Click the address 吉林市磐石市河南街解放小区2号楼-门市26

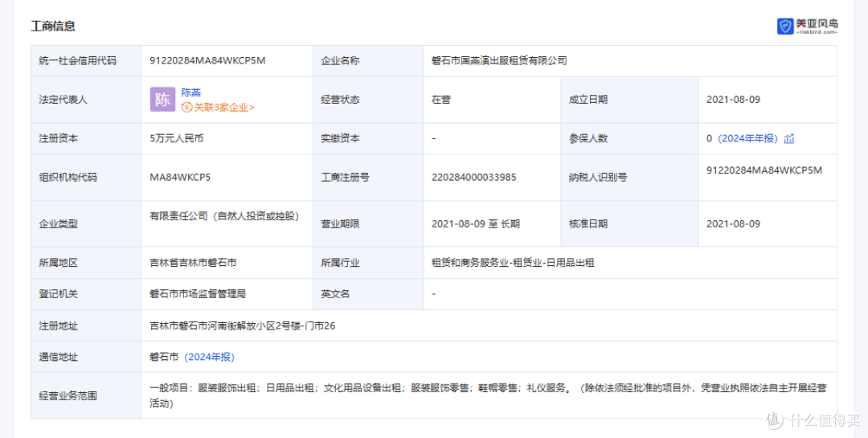click(243, 325)
